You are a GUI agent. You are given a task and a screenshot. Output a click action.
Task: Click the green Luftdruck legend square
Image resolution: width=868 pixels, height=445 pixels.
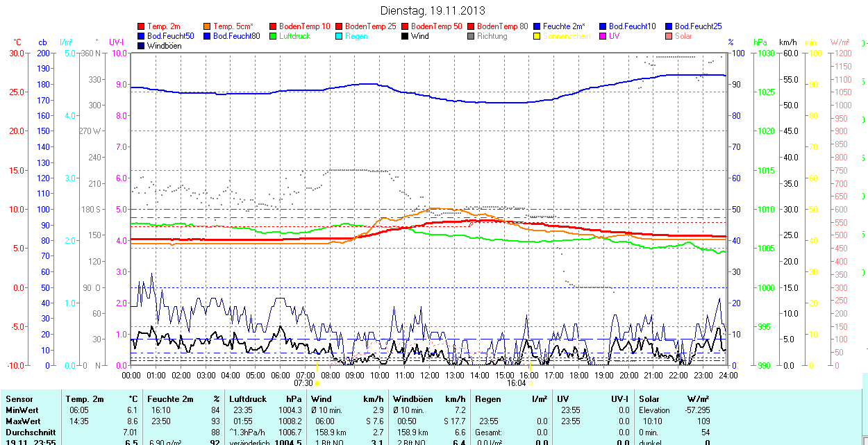click(x=273, y=36)
